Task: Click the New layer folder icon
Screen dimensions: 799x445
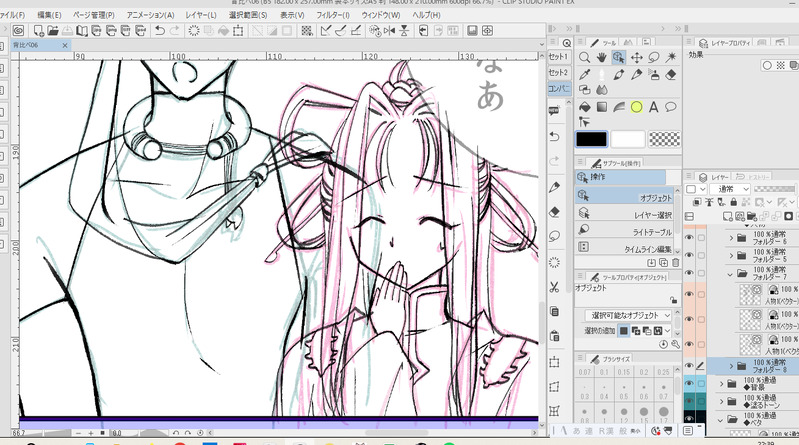Action: click(x=751, y=217)
